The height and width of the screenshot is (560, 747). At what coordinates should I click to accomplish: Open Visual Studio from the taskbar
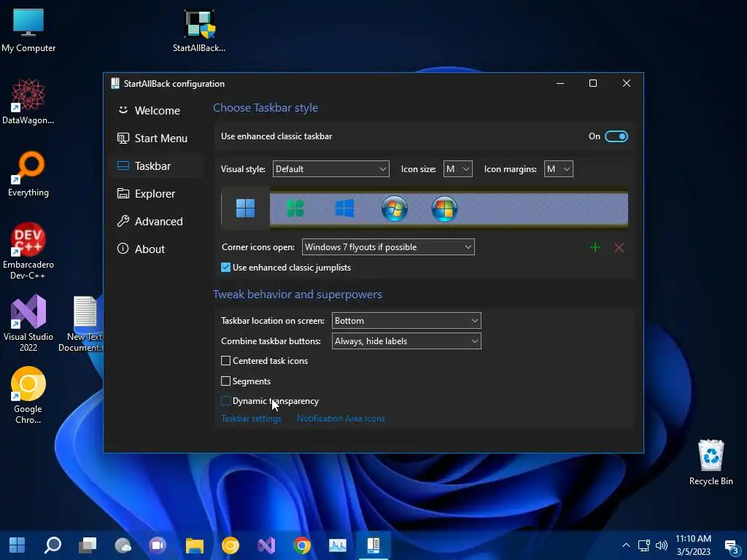pos(266,545)
